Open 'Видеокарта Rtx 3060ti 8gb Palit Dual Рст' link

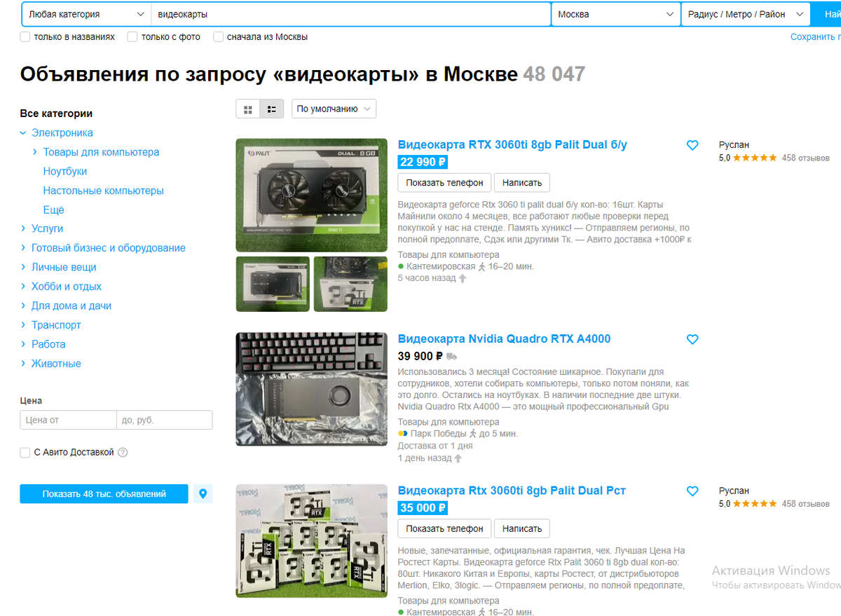pos(512,491)
